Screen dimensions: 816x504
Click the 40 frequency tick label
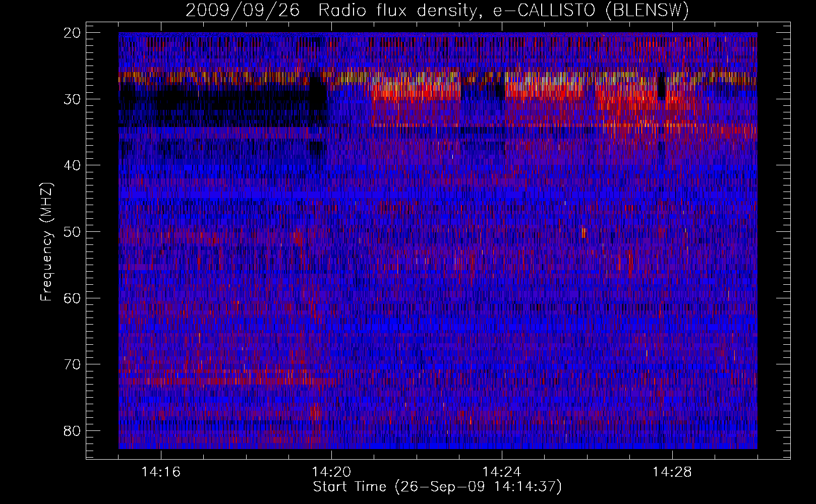(73, 165)
